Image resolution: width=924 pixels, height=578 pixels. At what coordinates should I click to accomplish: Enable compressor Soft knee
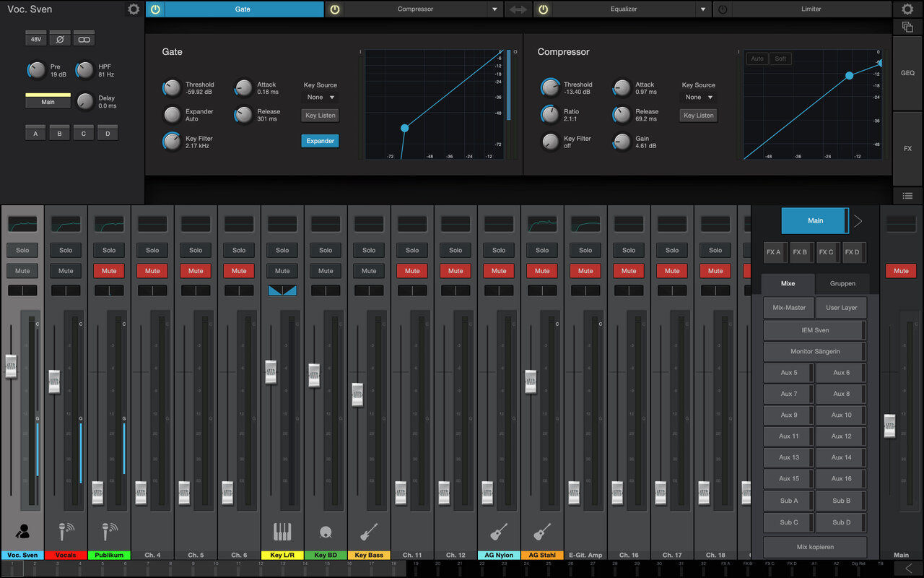click(780, 59)
